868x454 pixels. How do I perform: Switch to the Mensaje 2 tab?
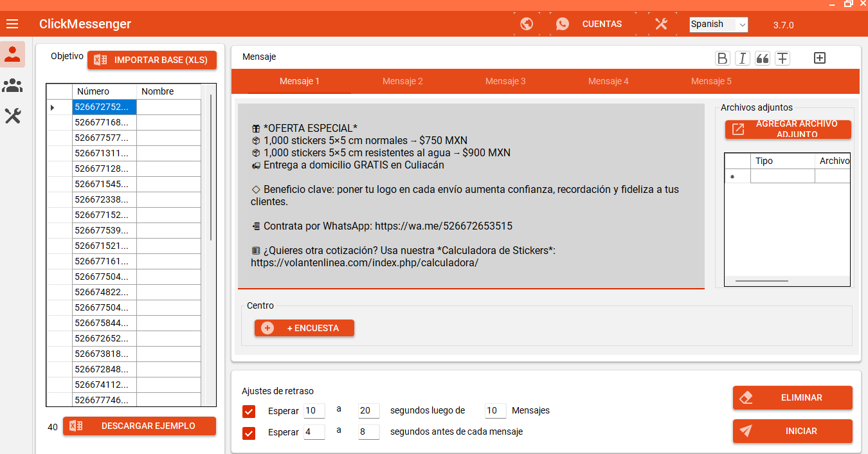click(x=402, y=82)
